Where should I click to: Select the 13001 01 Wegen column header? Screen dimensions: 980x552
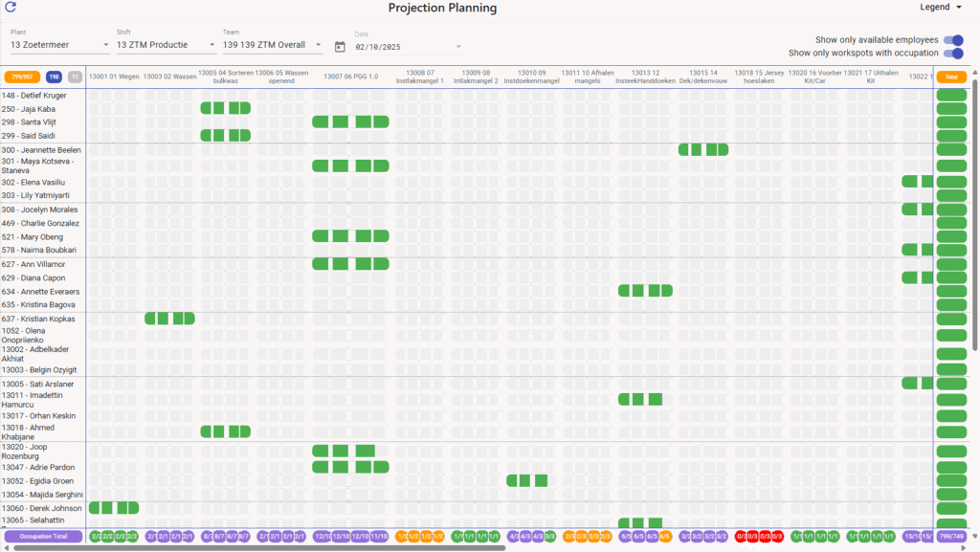point(113,76)
